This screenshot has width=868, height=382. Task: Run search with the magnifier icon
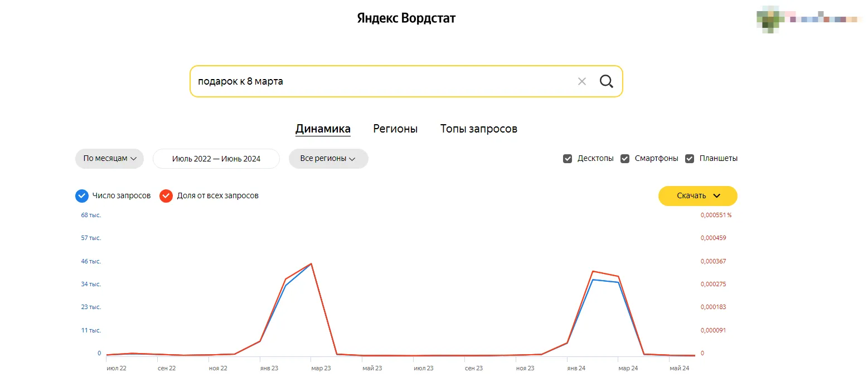606,81
